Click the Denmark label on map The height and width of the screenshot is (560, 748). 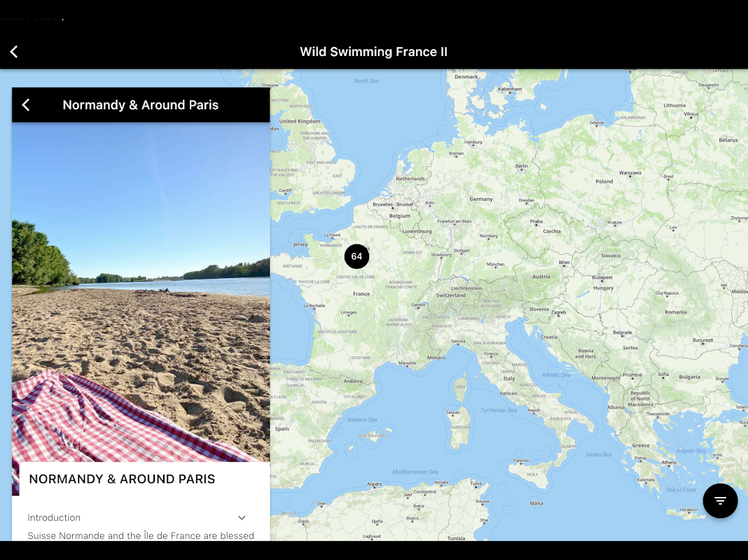(466, 77)
